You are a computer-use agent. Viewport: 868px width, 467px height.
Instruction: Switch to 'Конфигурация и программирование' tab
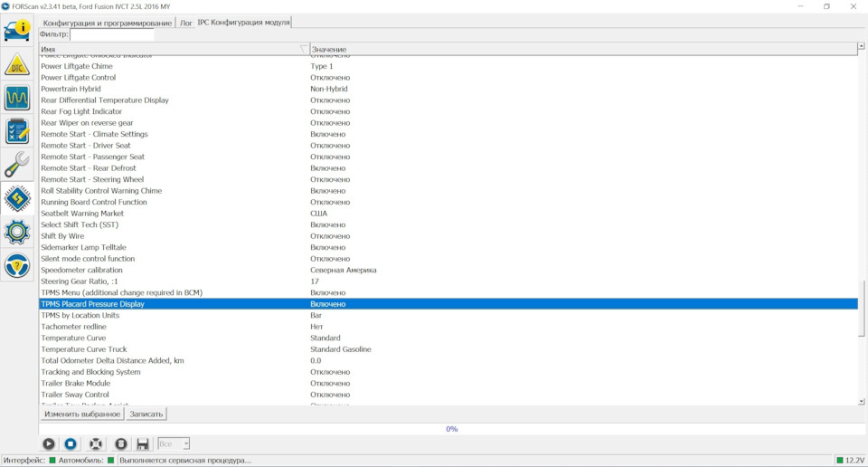pyautogui.click(x=108, y=23)
